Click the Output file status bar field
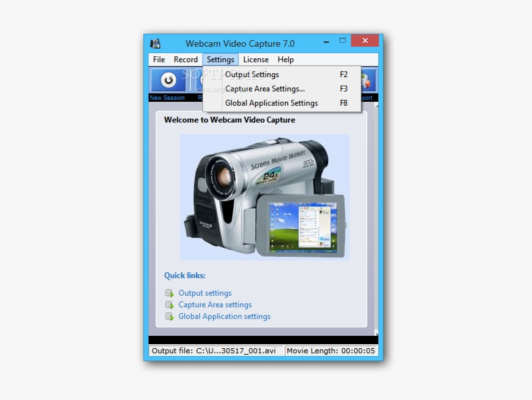This screenshot has width=532, height=400. click(x=214, y=350)
